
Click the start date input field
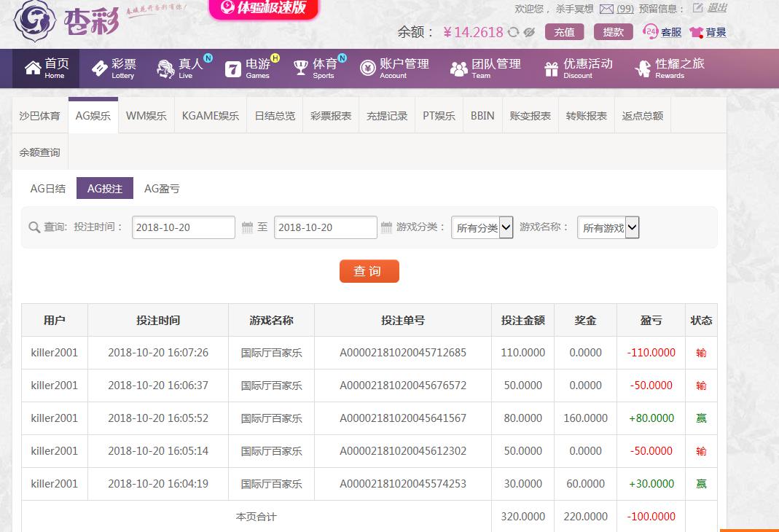point(184,227)
